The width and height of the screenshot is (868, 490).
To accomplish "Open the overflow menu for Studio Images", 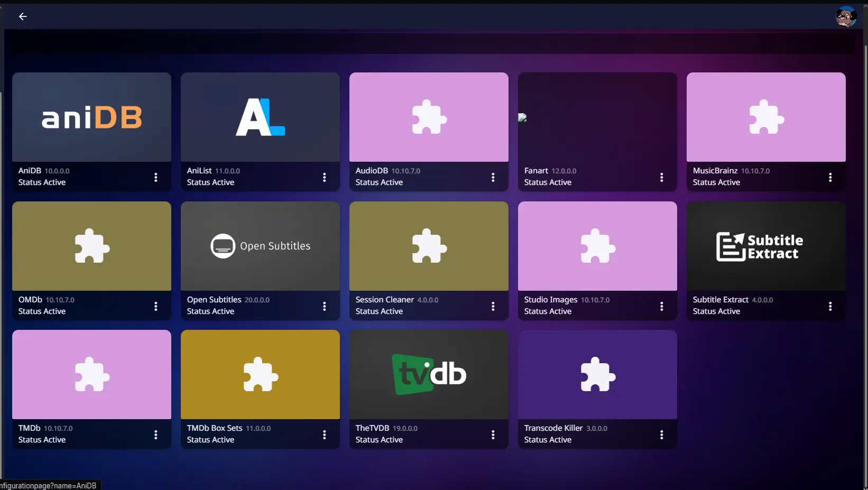I will coord(661,306).
